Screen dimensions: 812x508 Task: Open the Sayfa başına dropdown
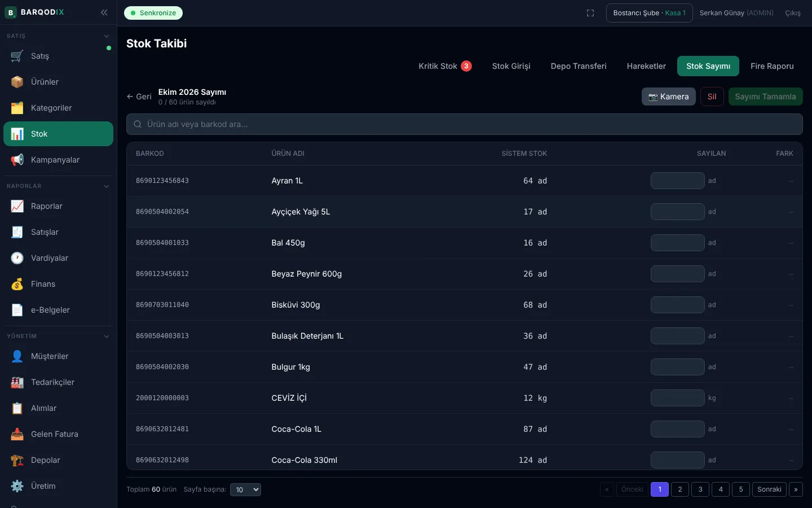(x=246, y=489)
